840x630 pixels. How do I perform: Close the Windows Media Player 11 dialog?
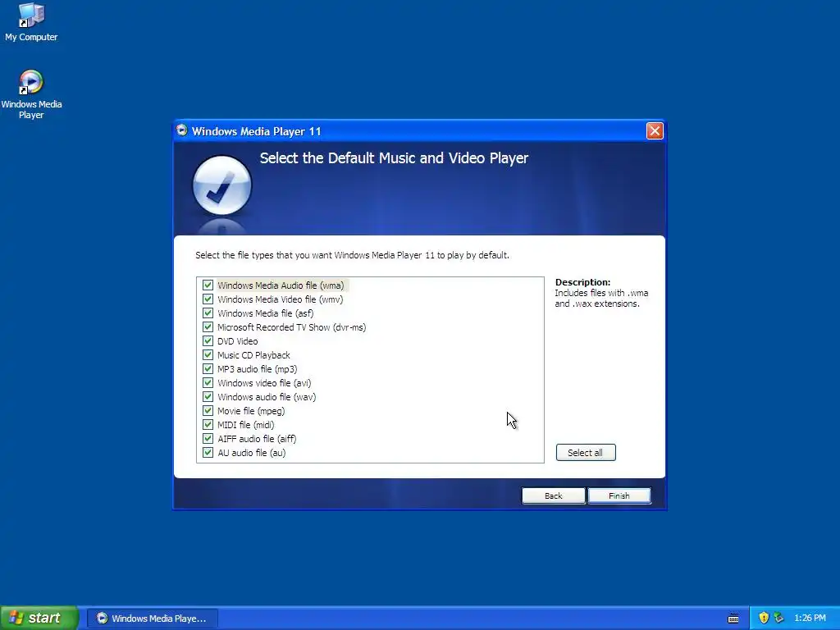coord(655,130)
